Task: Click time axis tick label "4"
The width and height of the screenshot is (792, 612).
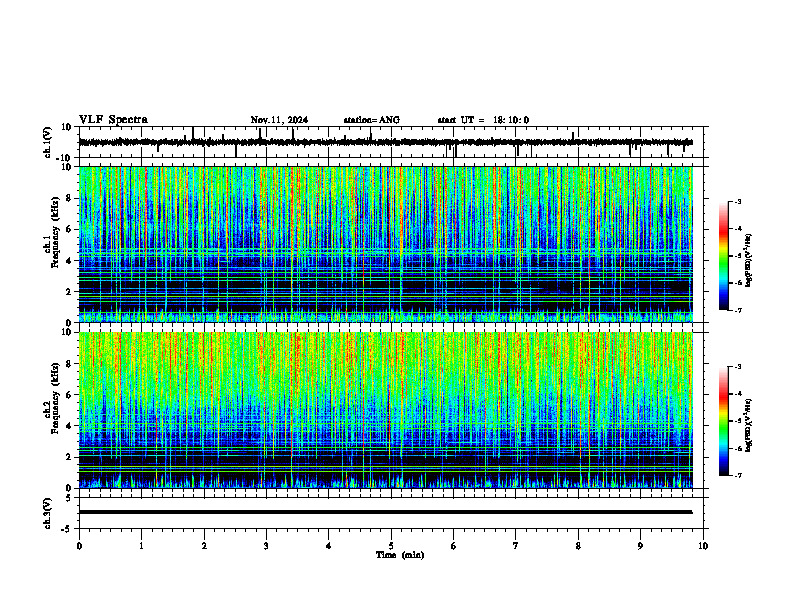Action: [x=329, y=546]
